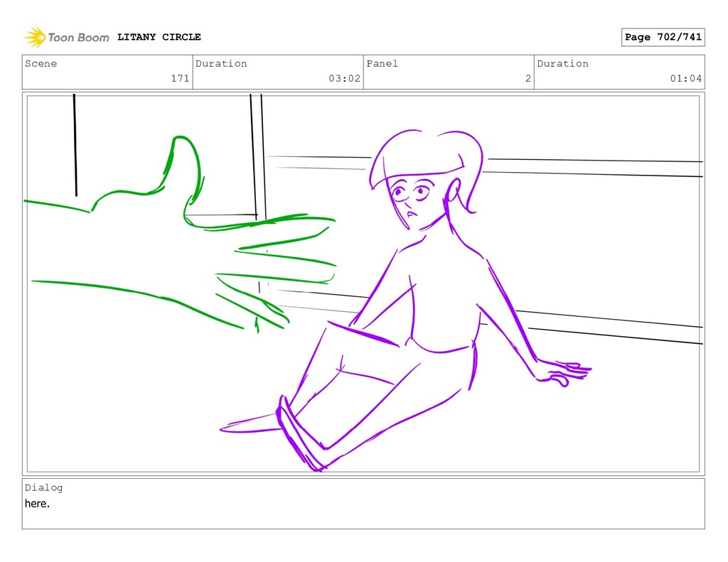
Task: Click the Toon Boom logo icon
Action: [35, 37]
